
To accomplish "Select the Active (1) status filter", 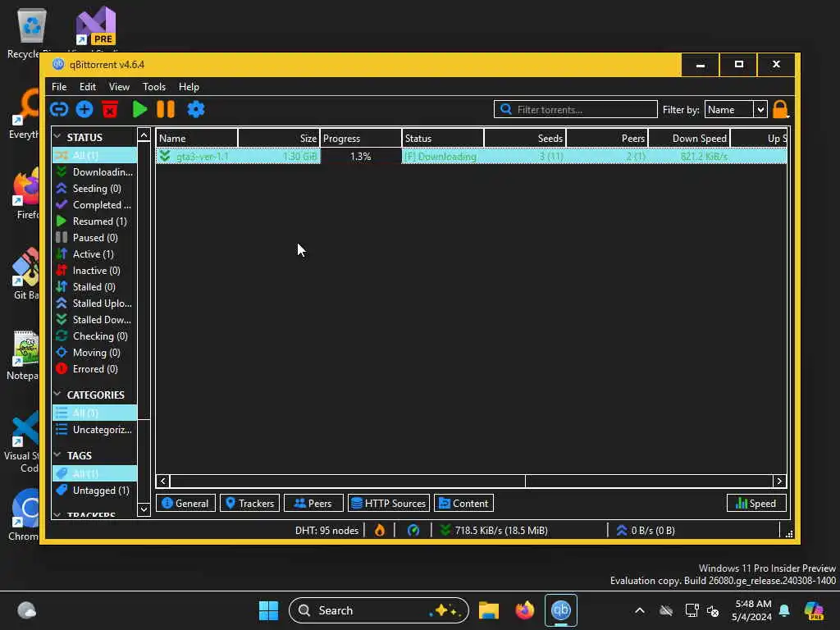I will 94,254.
